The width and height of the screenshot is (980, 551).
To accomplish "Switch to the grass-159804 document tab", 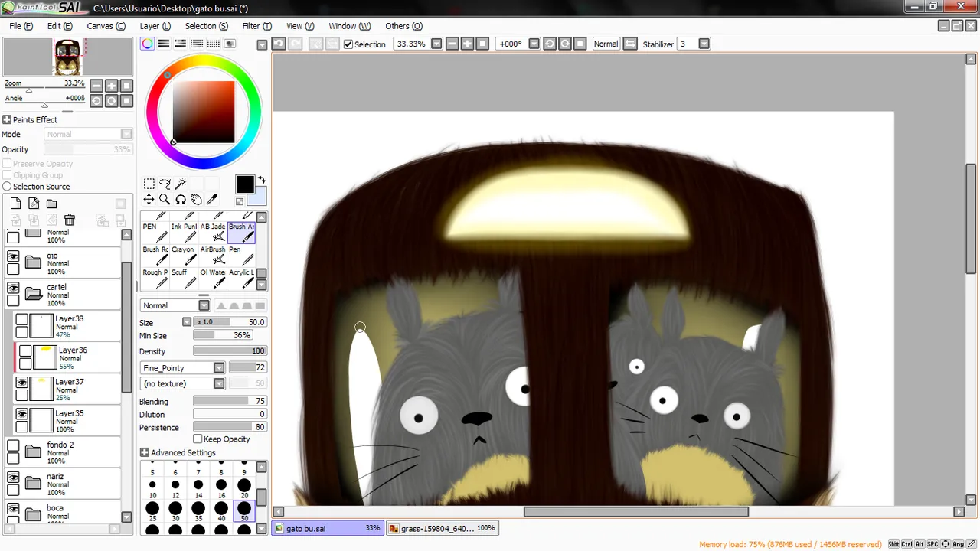I will (442, 528).
